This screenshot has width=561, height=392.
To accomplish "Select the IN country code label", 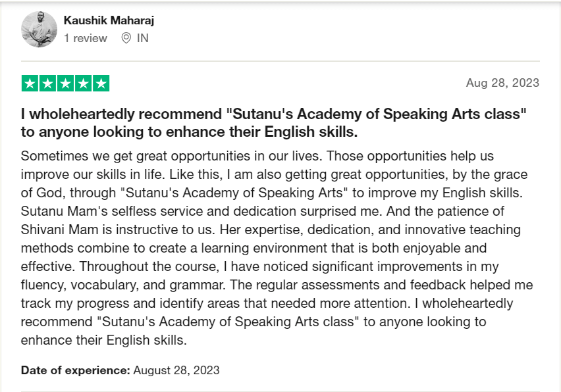I will pos(142,38).
